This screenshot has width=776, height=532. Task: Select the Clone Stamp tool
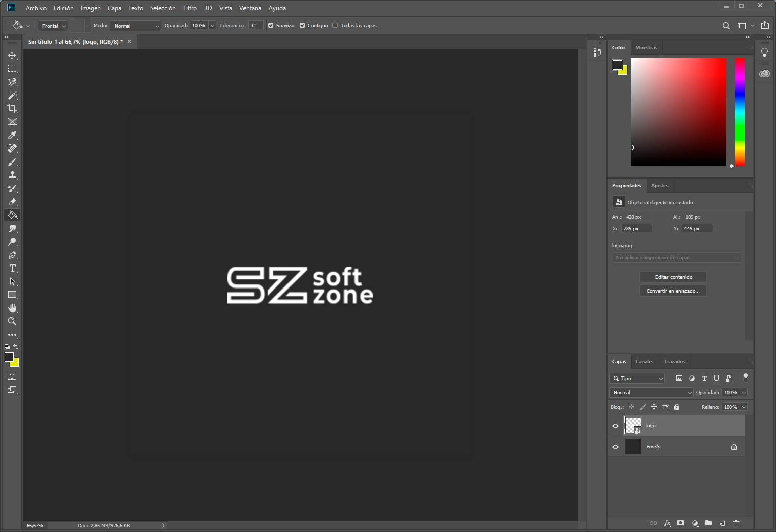(12, 175)
